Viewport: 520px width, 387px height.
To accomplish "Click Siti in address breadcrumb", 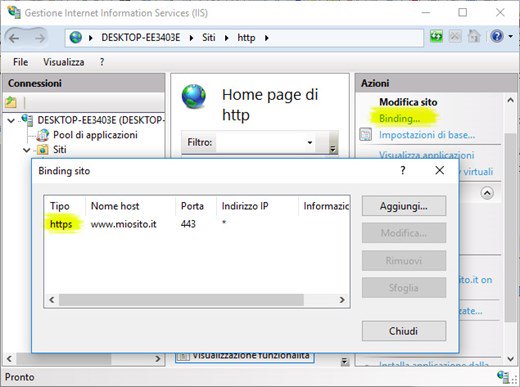I will click(209, 38).
